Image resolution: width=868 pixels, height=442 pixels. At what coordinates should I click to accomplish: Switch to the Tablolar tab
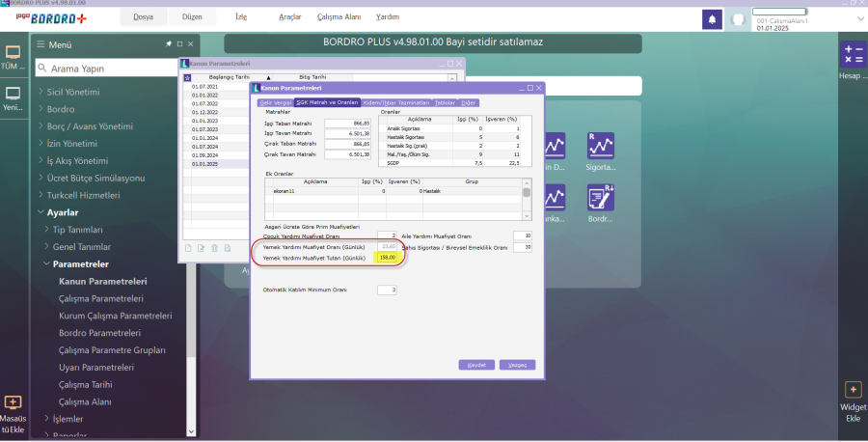pyautogui.click(x=445, y=102)
